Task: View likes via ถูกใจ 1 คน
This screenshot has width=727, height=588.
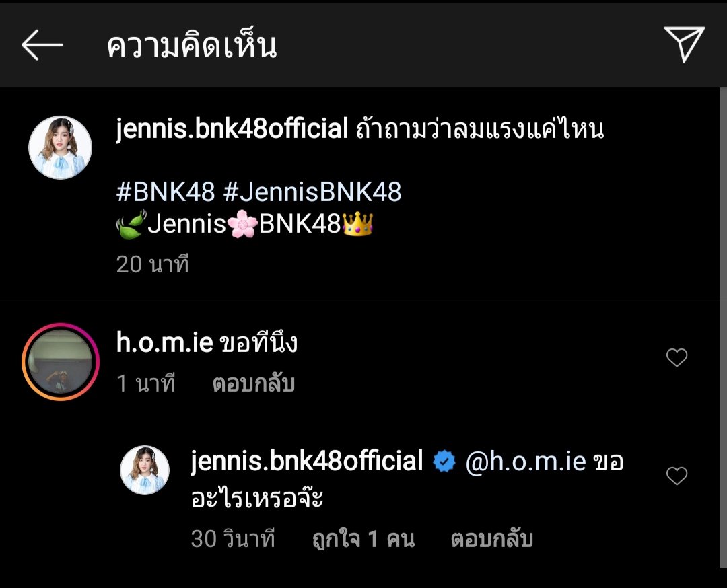Action: 363,539
